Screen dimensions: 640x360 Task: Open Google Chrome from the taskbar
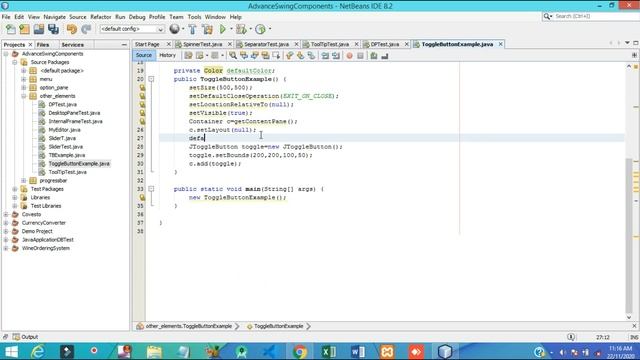click(x=299, y=351)
